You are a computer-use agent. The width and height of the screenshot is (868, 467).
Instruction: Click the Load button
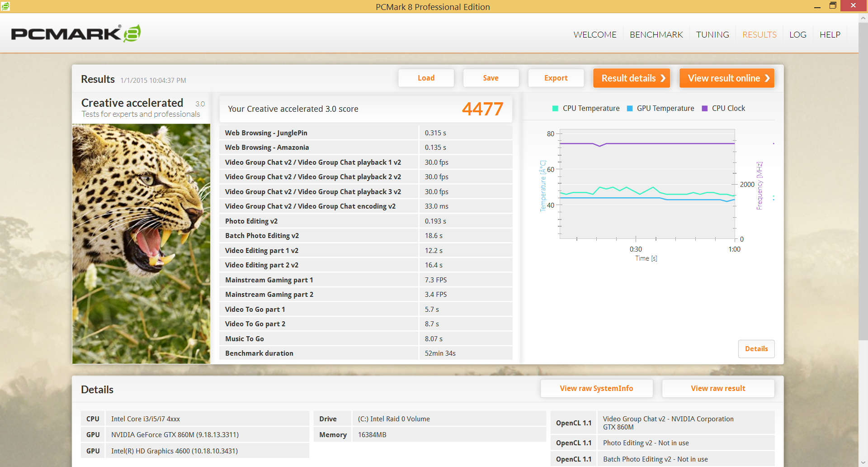point(426,78)
